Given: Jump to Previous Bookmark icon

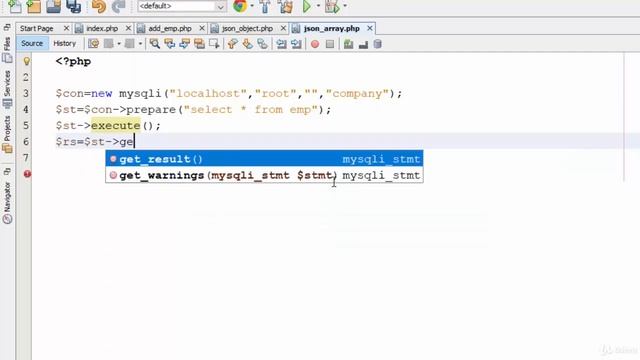Looking at the screenshot, I should coord(233,44).
